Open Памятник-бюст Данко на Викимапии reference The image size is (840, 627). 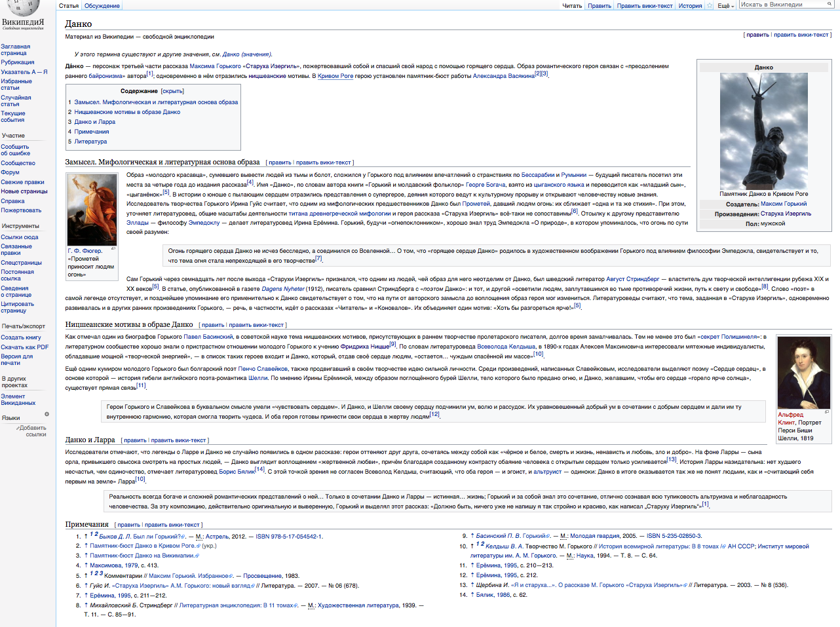tap(144, 556)
